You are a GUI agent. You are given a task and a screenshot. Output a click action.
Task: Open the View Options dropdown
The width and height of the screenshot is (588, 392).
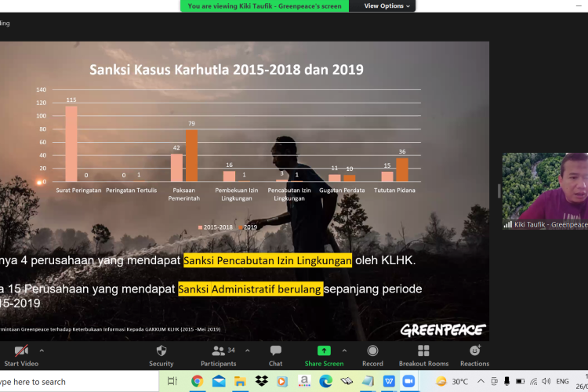coord(387,5)
